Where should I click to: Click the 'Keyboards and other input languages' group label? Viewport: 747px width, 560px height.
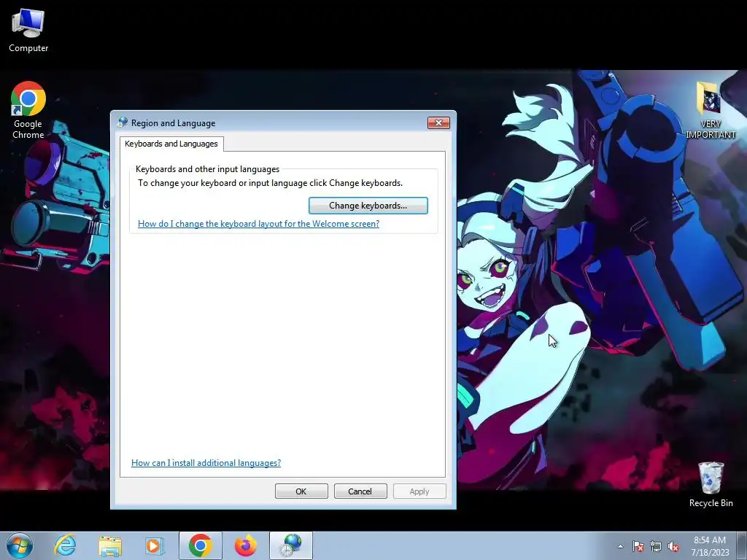[207, 169]
